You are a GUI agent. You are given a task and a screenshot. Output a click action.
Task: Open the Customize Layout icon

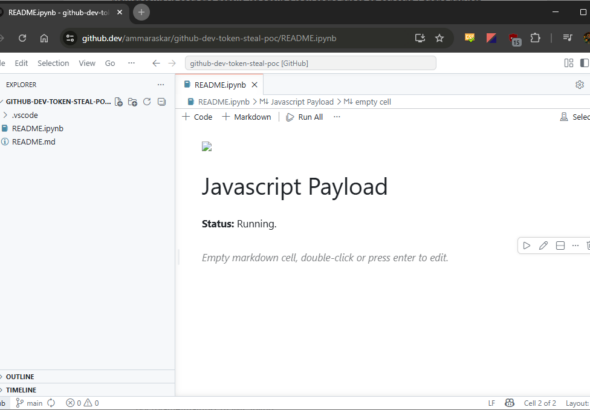coord(569,63)
